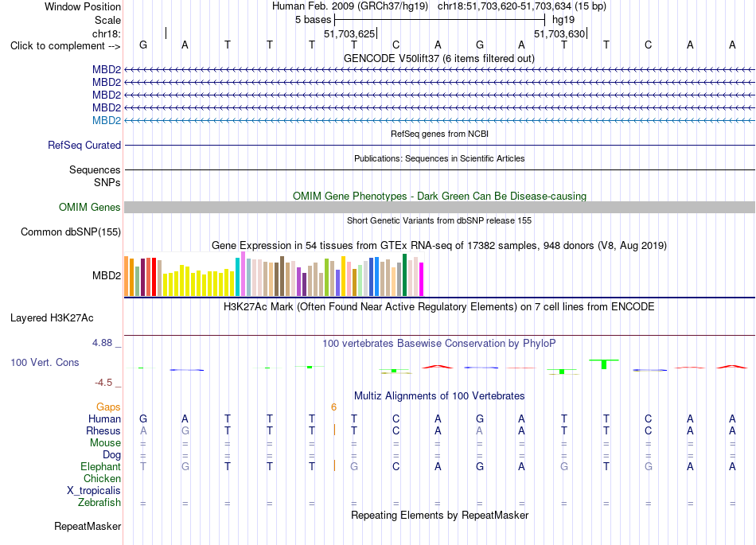756x545 pixels.
Task: Click the 51,703,625 ruler coordinate
Action: pos(349,33)
